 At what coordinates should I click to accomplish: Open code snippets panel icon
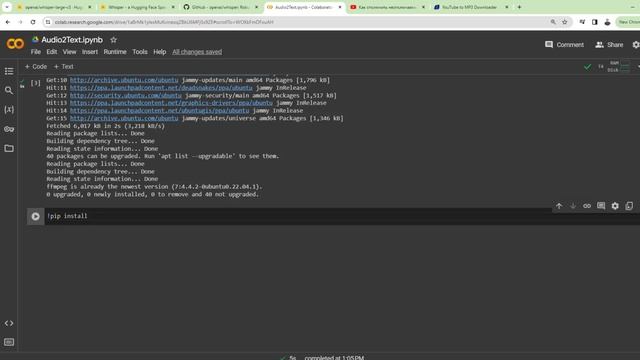pyautogui.click(x=9, y=323)
